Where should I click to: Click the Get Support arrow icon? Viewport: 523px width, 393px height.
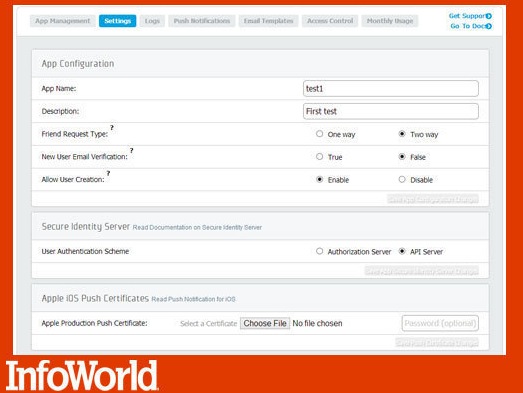[489, 16]
